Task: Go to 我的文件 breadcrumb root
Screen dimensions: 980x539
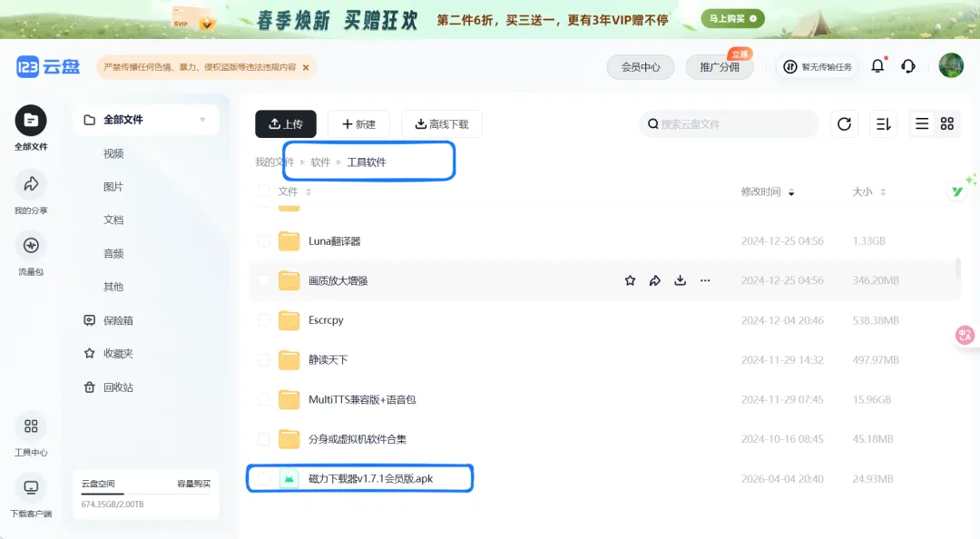Action: tap(274, 162)
